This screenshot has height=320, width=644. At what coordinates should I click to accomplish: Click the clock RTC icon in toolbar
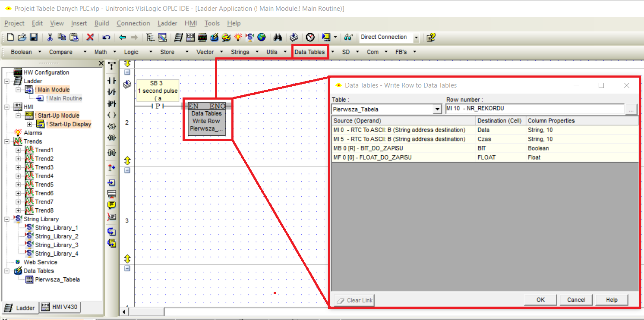click(x=310, y=38)
